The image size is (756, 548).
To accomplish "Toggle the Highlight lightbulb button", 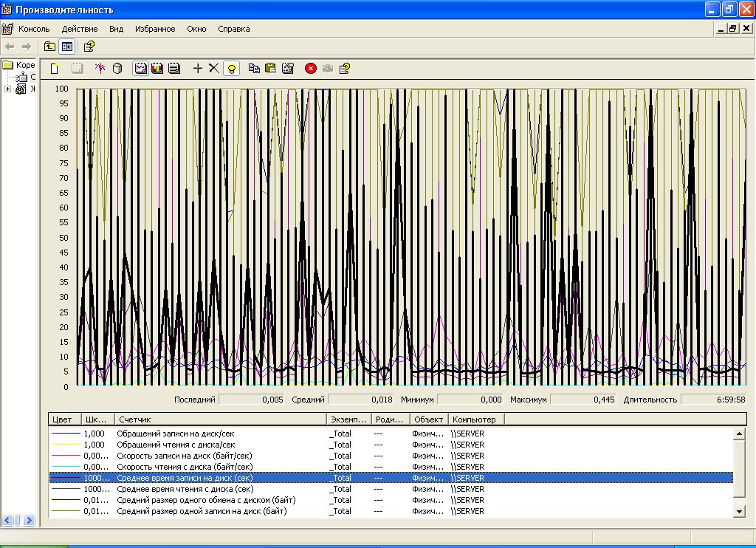I will [x=232, y=69].
